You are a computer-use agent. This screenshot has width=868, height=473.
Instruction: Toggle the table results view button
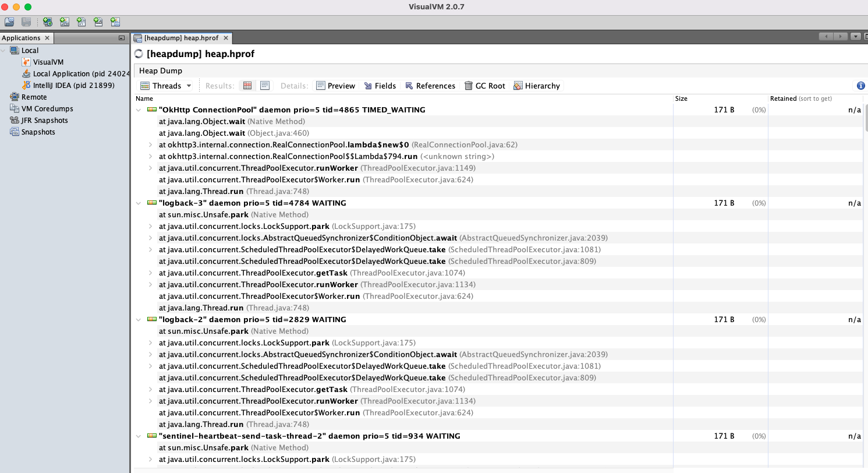(247, 86)
